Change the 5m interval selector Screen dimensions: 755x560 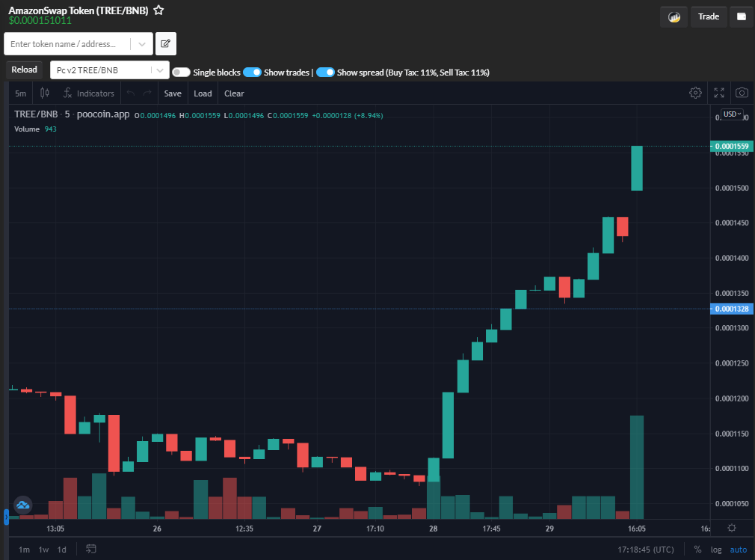pyautogui.click(x=20, y=93)
